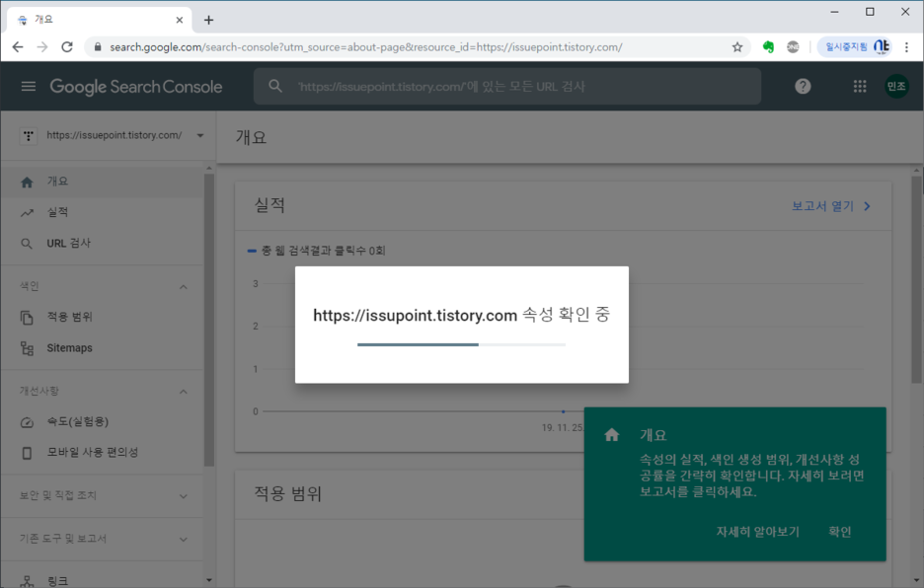
Task: Open the Google apps grid
Action: click(x=860, y=87)
